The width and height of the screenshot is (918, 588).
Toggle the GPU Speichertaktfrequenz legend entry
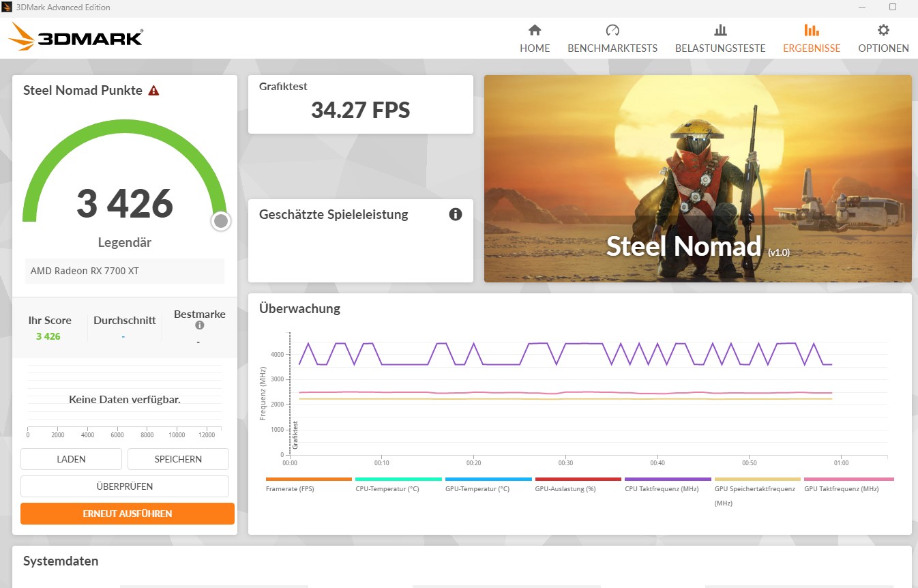(757, 491)
